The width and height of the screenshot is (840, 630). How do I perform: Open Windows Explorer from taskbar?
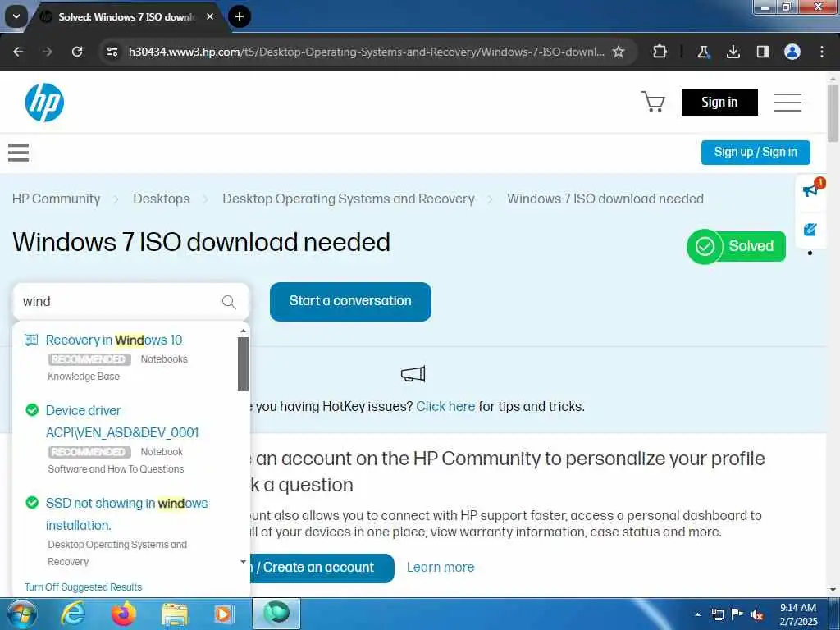pos(174,614)
